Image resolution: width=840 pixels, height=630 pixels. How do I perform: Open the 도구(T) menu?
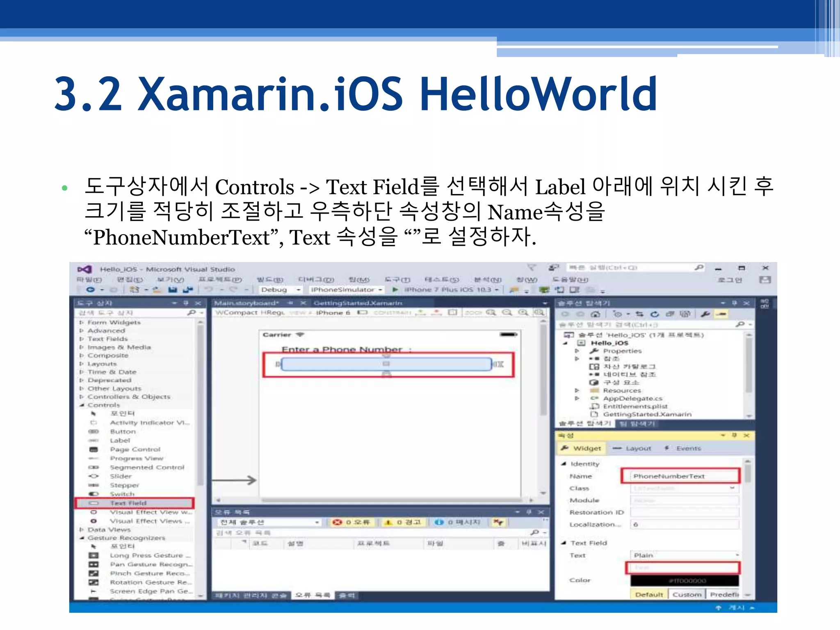[397, 280]
